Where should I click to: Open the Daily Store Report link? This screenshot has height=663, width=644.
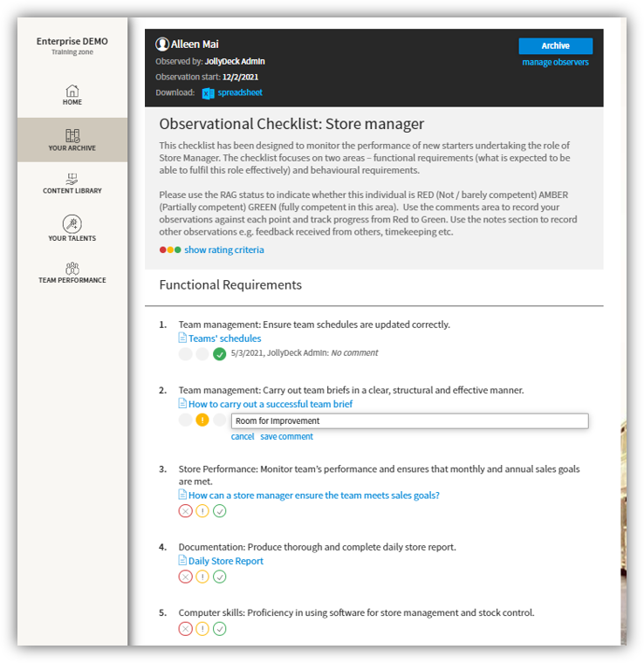(x=226, y=561)
